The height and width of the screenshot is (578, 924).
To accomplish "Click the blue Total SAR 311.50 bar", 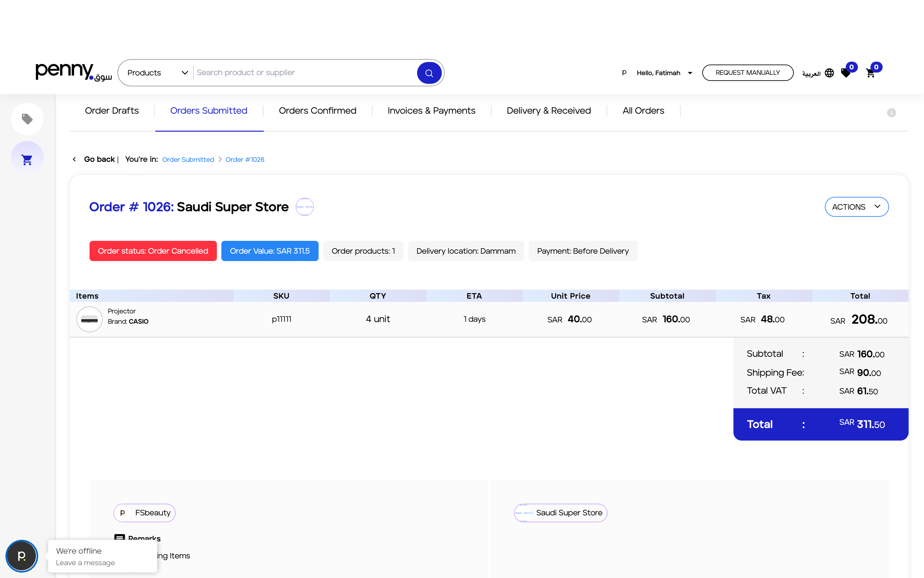I will coord(820,424).
